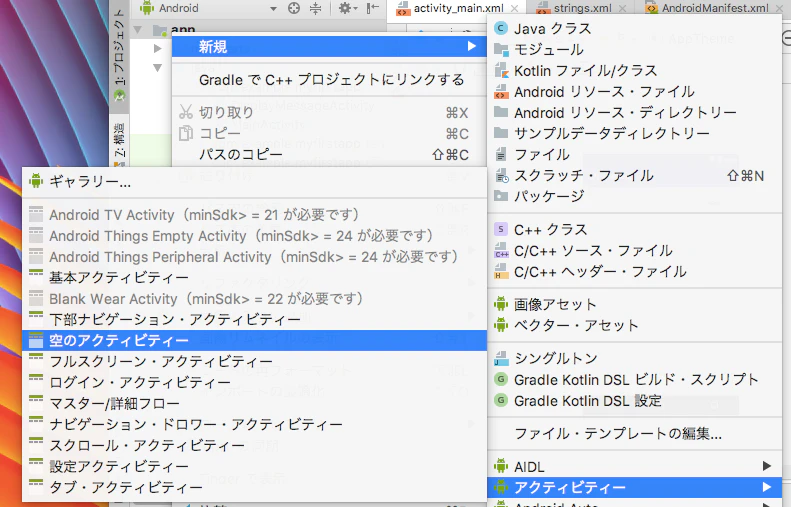Choose C++ クラス menu entry
791x507 pixels.
pyautogui.click(x=635, y=230)
